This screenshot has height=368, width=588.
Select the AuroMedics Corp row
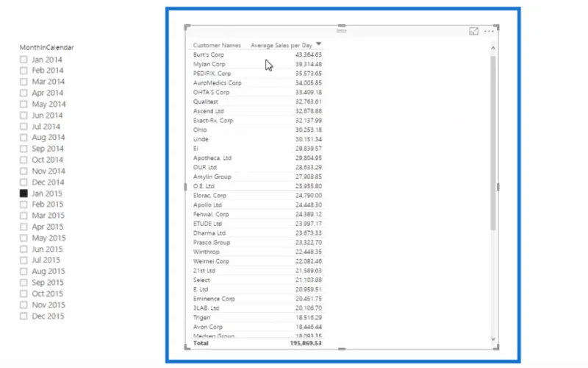click(x=257, y=82)
